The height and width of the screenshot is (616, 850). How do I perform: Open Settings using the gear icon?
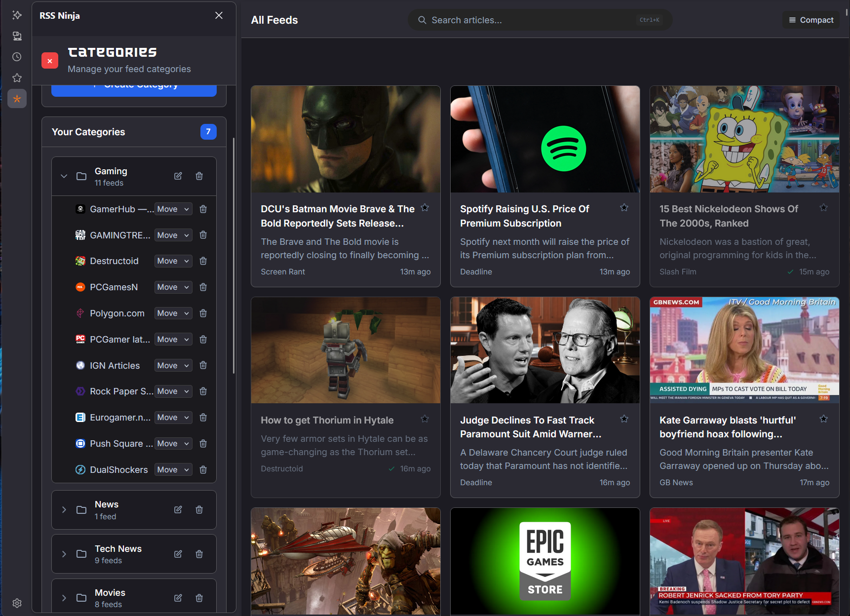coord(17,603)
